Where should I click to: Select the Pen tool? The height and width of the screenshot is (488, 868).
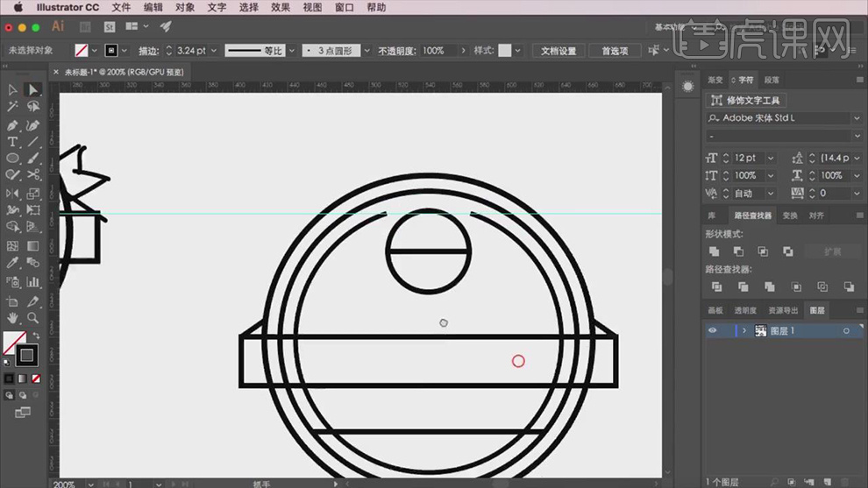(x=12, y=125)
